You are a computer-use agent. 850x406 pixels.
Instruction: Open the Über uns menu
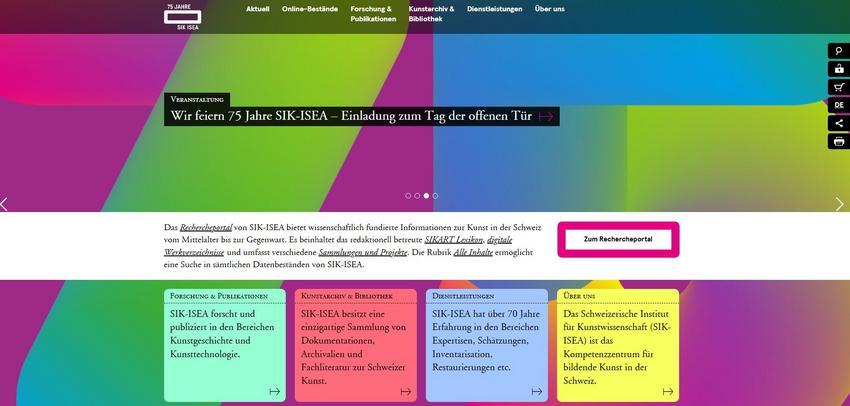[550, 9]
